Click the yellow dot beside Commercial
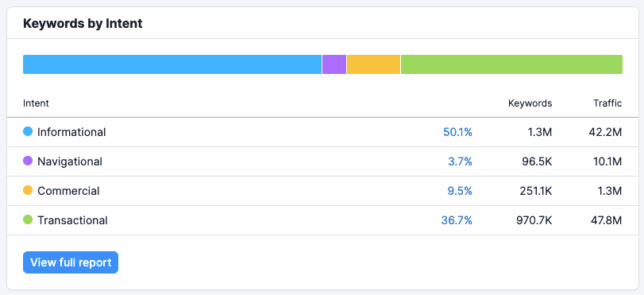 click(28, 191)
